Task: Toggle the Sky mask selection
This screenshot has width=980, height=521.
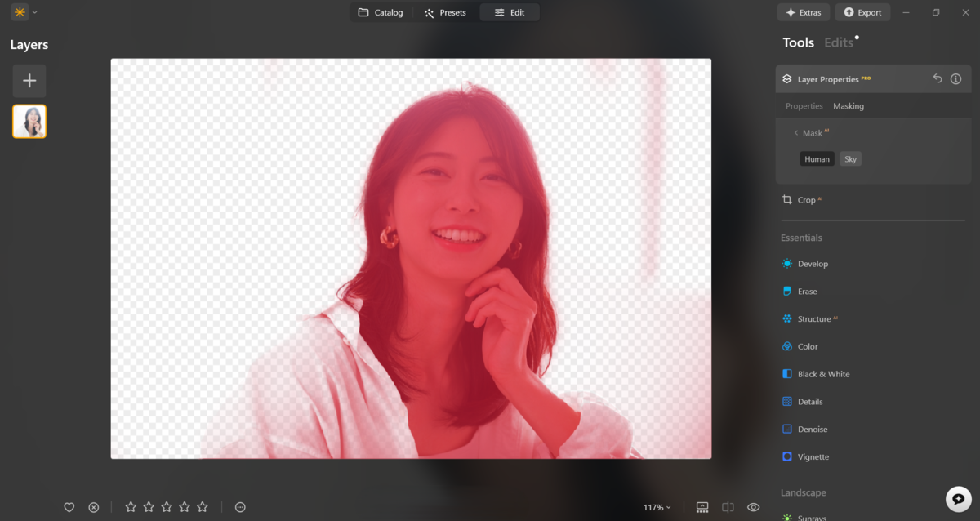Action: click(x=850, y=158)
